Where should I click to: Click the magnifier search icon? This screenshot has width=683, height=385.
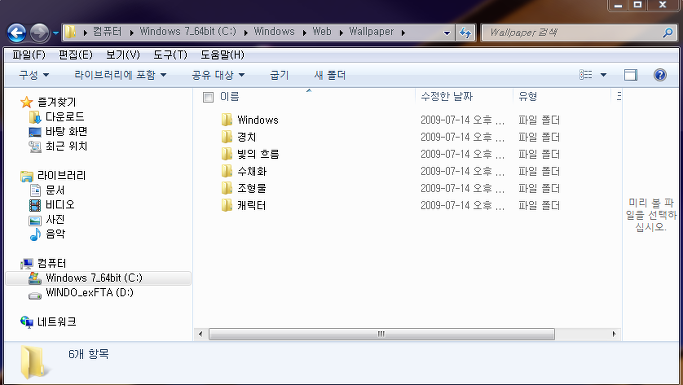(668, 33)
